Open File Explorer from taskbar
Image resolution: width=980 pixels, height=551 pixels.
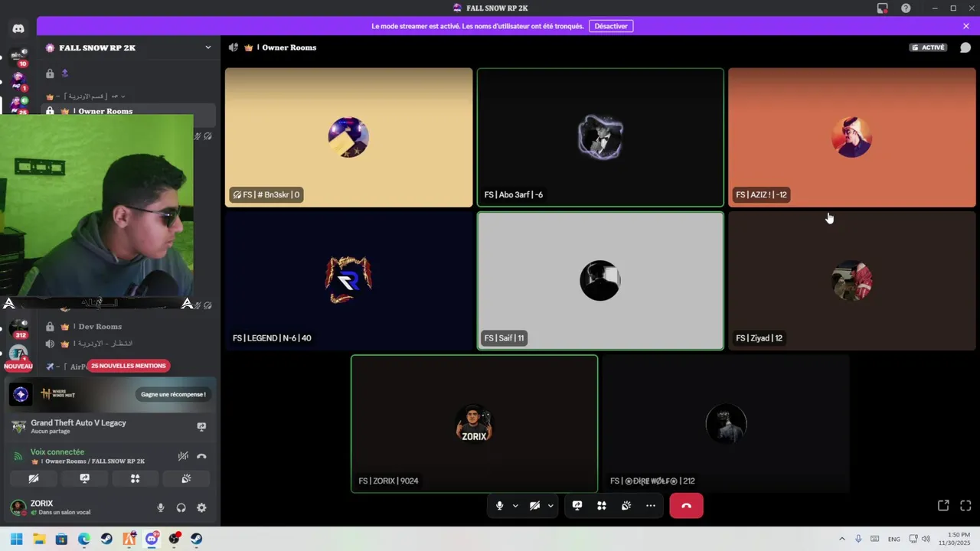pyautogui.click(x=39, y=539)
